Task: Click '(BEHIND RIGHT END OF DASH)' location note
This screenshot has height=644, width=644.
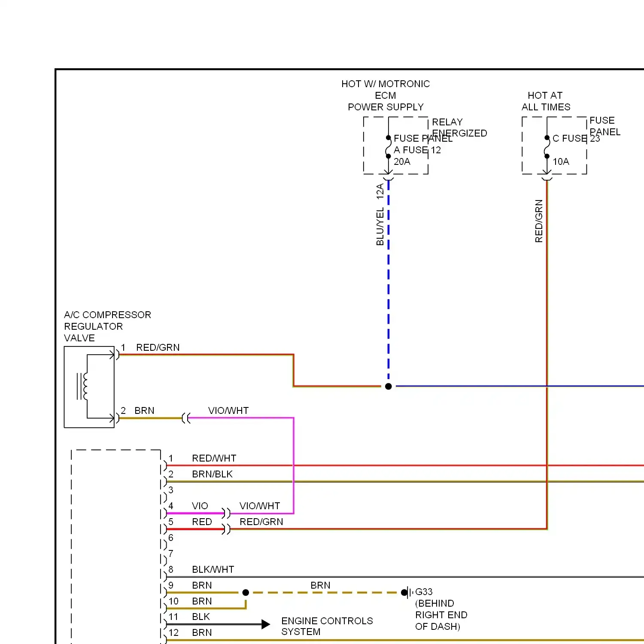Action: click(x=441, y=615)
